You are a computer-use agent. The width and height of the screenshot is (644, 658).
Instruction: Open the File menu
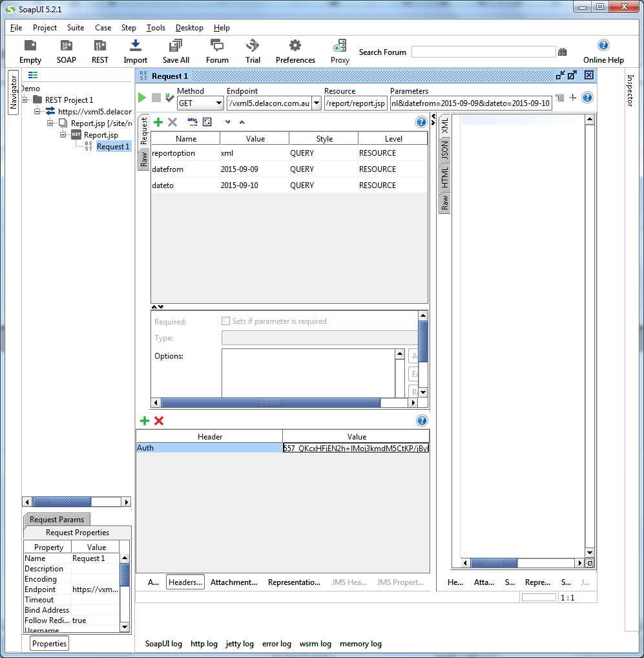click(x=16, y=28)
